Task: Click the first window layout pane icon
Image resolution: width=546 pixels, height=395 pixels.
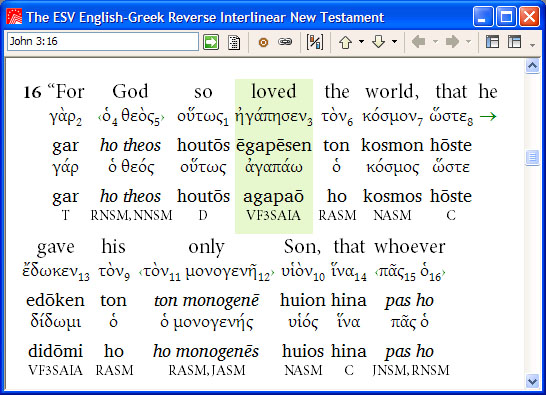Action: point(492,42)
